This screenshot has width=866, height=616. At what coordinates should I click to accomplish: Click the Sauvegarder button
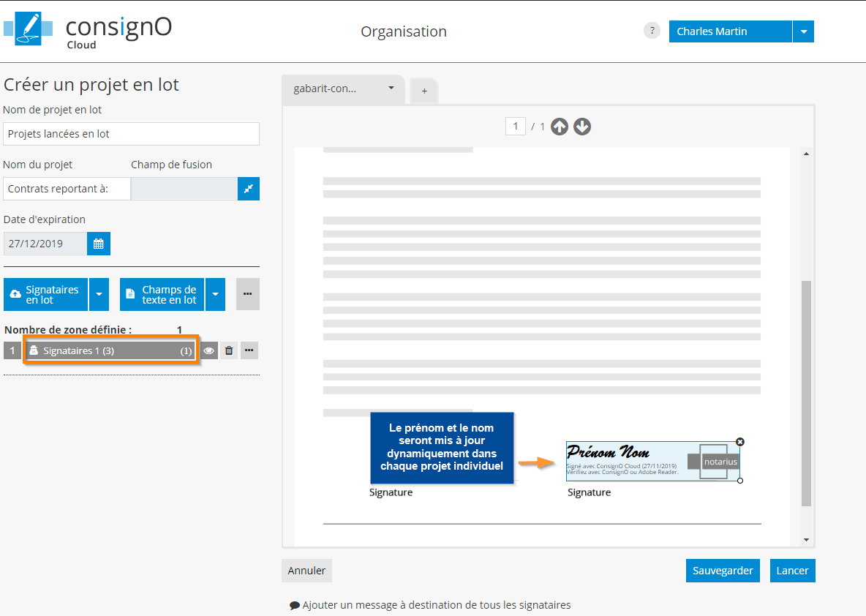(x=723, y=571)
